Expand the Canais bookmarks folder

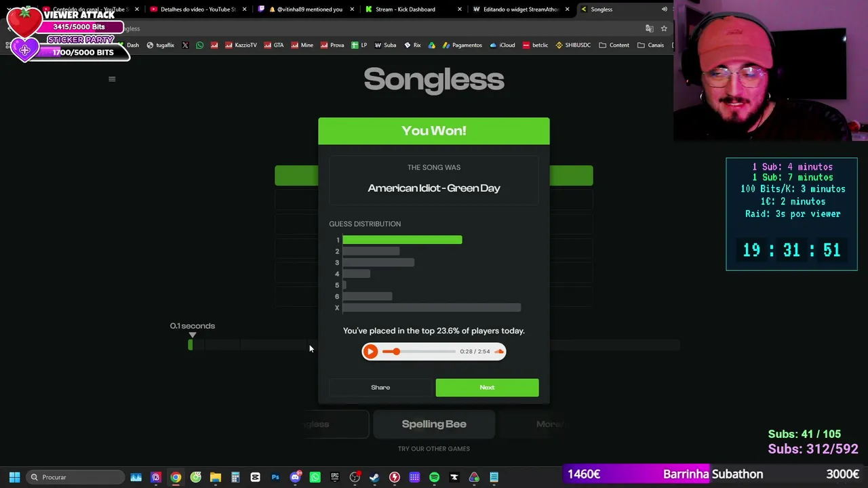click(650, 45)
